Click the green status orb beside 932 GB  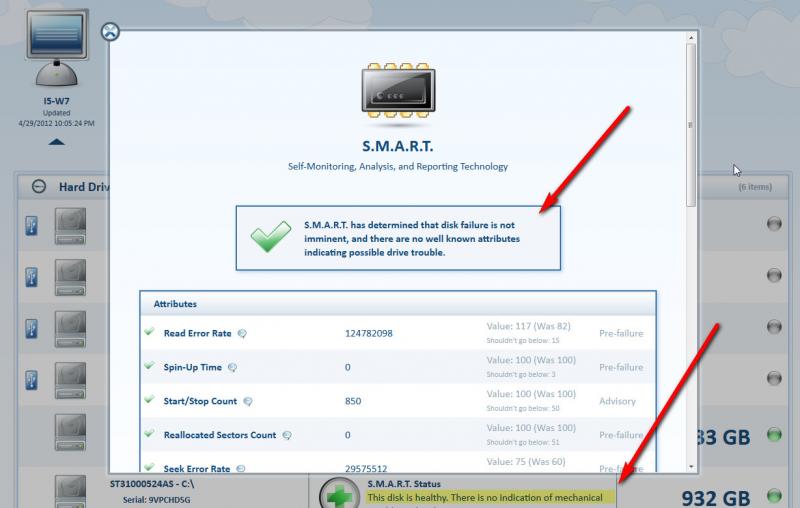coord(774,495)
